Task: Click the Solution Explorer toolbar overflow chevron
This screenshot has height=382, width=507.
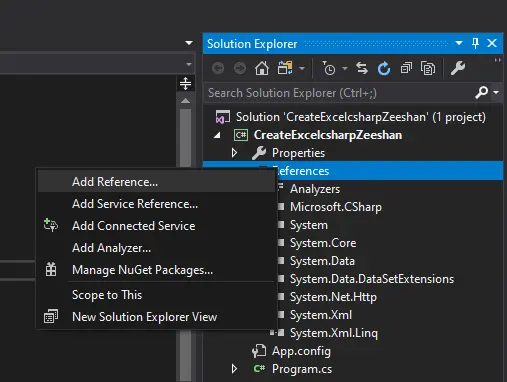Action: [x=498, y=60]
